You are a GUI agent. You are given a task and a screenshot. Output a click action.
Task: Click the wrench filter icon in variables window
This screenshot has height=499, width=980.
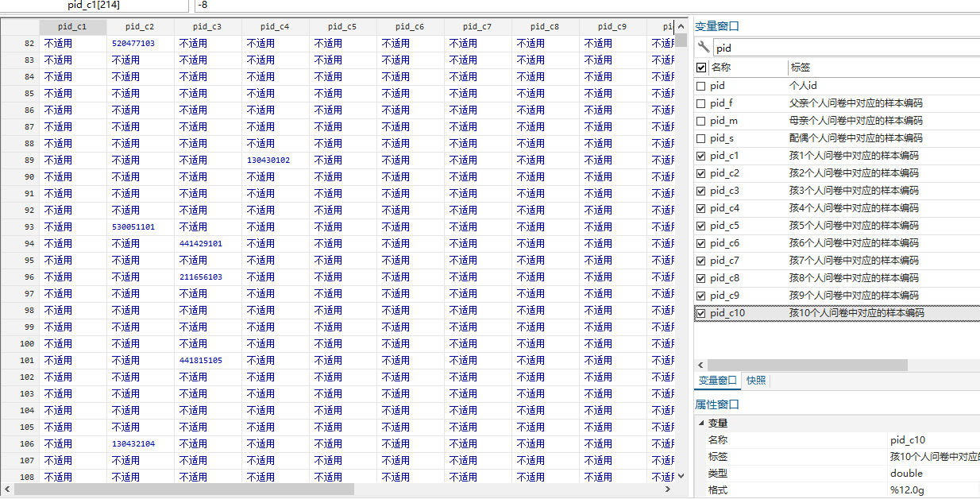point(703,48)
